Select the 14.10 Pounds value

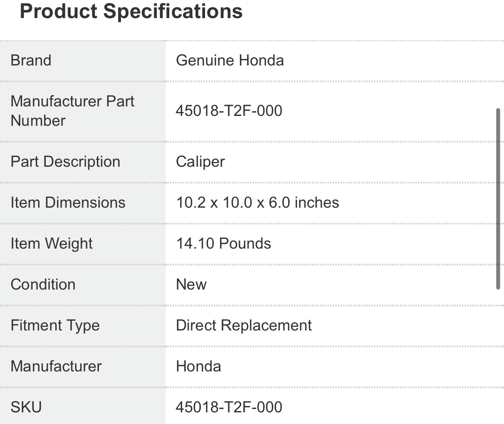click(x=224, y=243)
